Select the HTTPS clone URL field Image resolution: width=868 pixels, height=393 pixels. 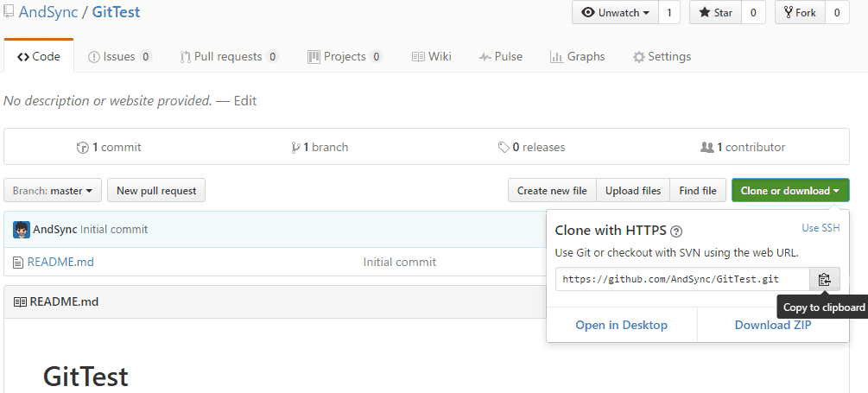[x=682, y=279]
